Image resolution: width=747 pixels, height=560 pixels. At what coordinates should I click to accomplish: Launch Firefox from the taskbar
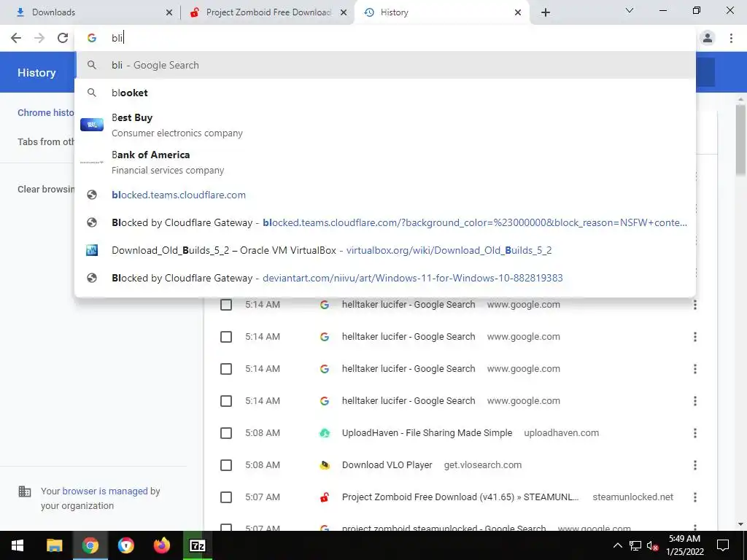(161, 545)
